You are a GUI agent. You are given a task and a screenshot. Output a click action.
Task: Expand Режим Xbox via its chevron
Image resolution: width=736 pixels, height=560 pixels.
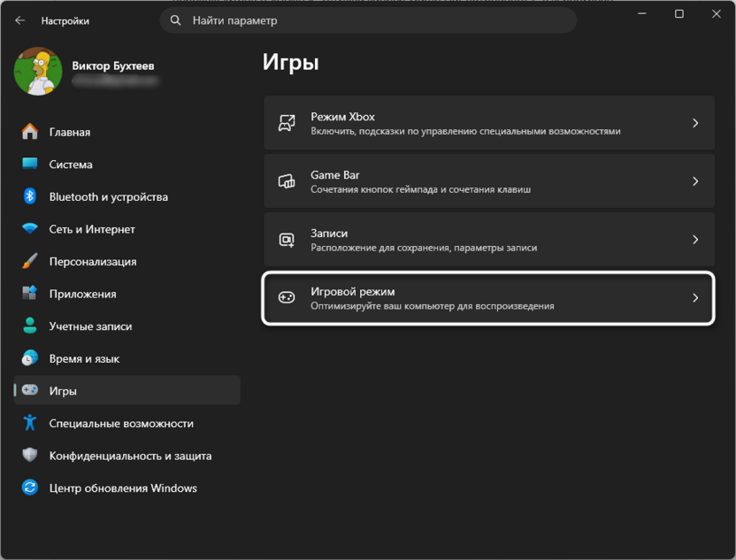(x=695, y=123)
